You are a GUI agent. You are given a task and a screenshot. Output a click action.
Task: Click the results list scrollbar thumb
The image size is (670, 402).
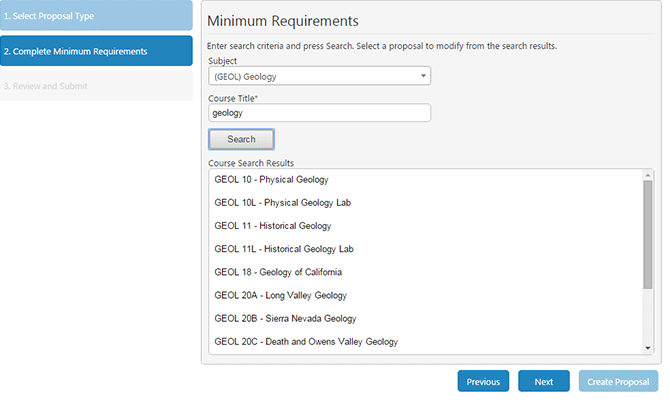click(x=648, y=235)
